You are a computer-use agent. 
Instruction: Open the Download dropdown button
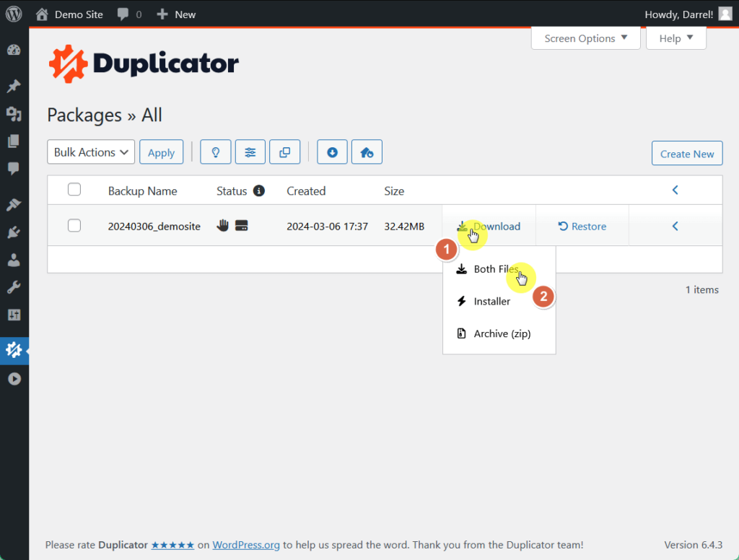489,227
